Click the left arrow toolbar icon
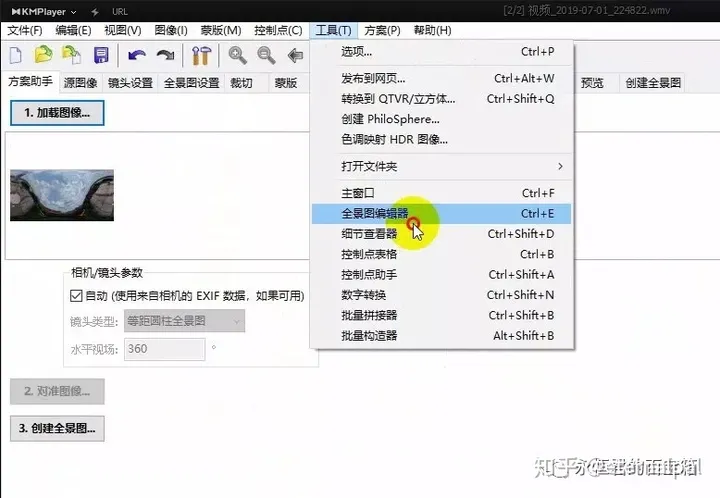 295,56
